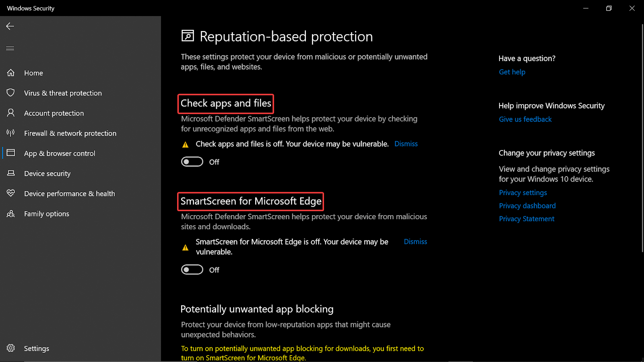This screenshot has width=644, height=362.
Task: Turn on SmartScreen for Microsoft Edge
Action: (x=192, y=269)
